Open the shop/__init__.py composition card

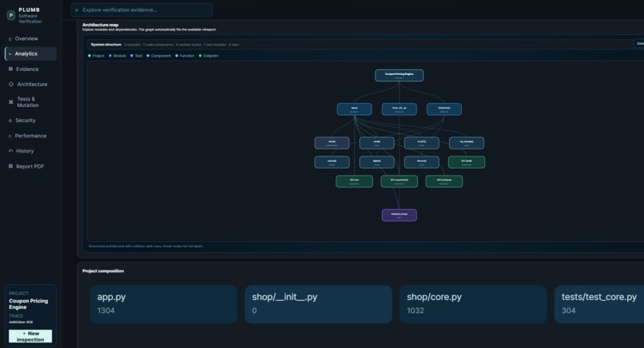[318, 305]
